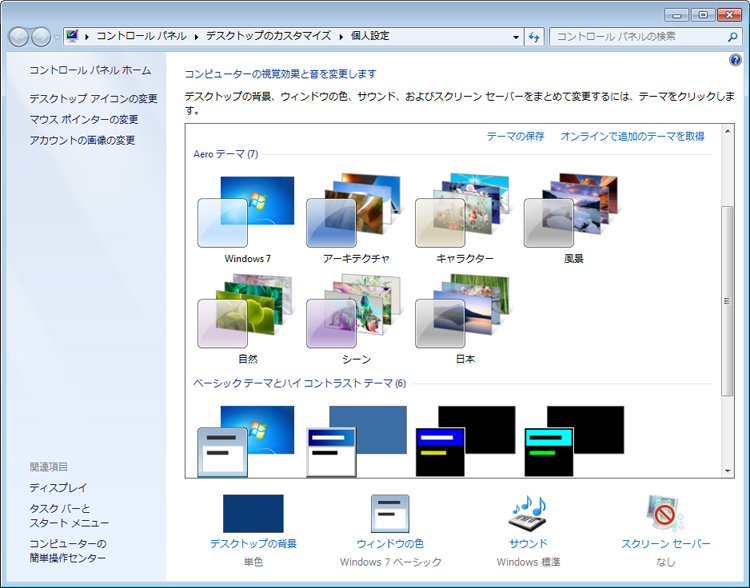Click 個人設定 breadcrumb item
Image resolution: width=750 pixels, height=588 pixels.
pos(370,36)
